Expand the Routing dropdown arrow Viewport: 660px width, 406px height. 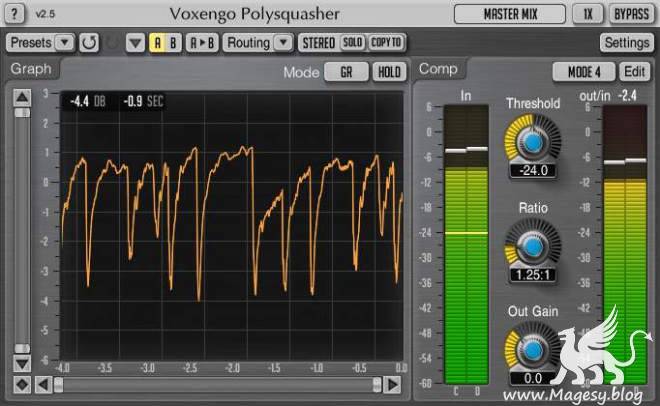pos(284,43)
